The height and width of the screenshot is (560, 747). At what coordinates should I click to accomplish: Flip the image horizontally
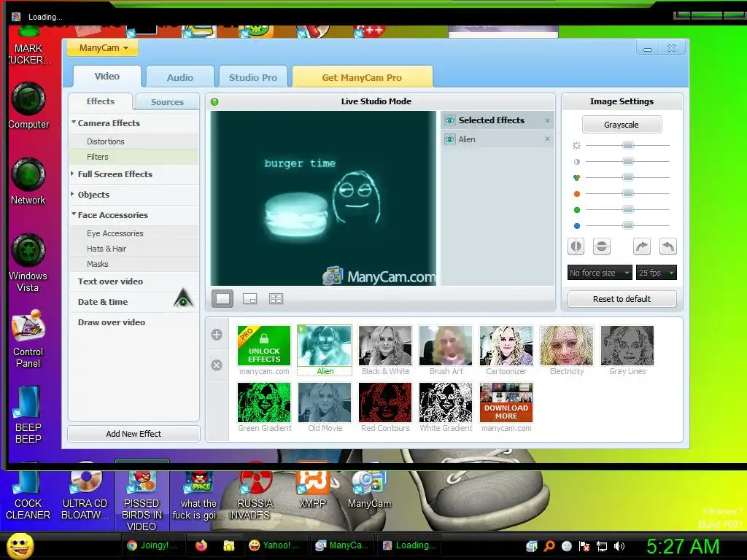click(x=576, y=246)
